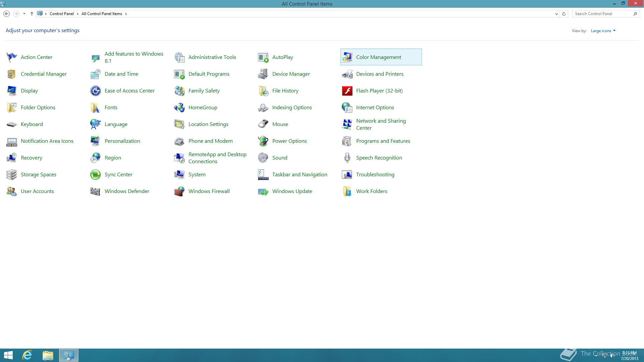Open the System link
The height and width of the screenshot is (362, 644).
pyautogui.click(x=197, y=175)
